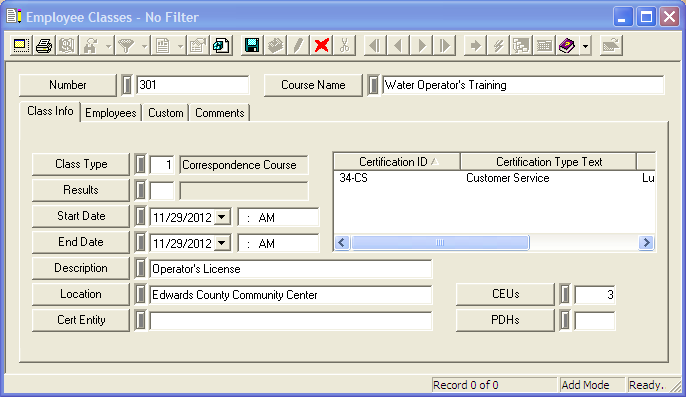
Task: Click the lightning bolt toolbar icon
Action: 498,45
